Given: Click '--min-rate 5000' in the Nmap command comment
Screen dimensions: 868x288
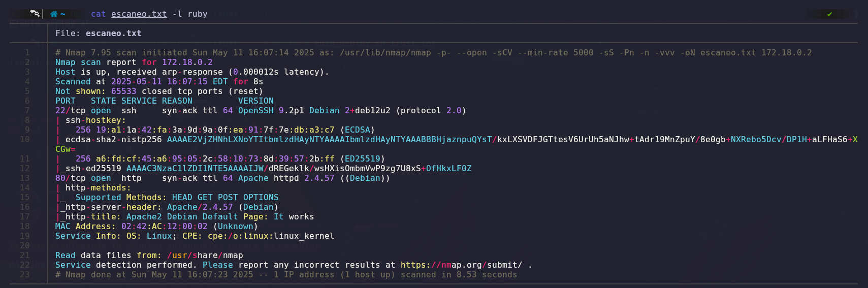Looking at the screenshot, I should tap(556, 53).
